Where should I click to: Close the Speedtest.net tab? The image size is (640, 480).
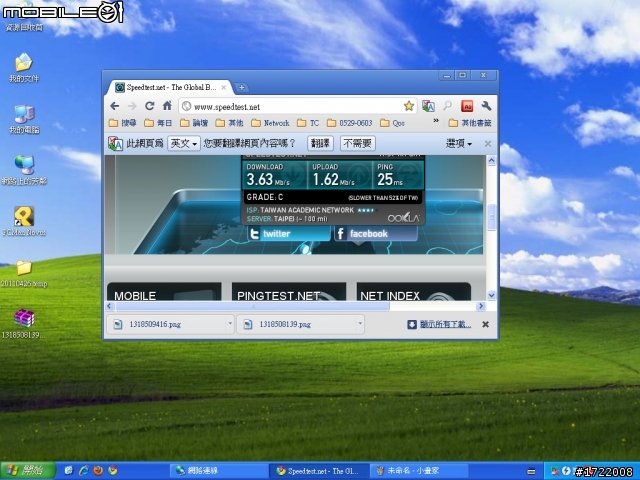(x=224, y=87)
